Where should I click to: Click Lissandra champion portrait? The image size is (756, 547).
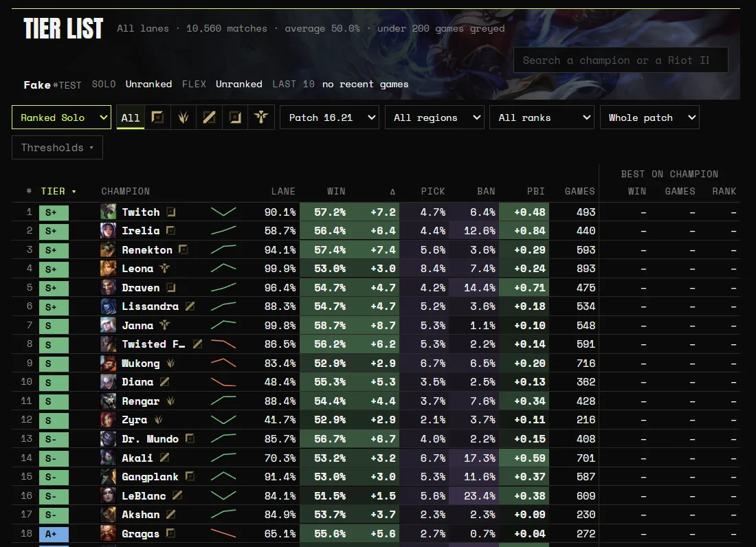tap(108, 306)
